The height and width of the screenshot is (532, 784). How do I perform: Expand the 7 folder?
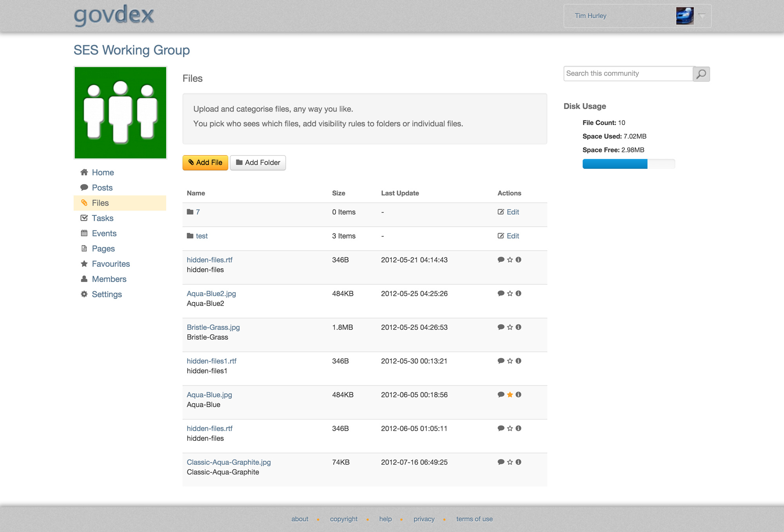tap(198, 212)
